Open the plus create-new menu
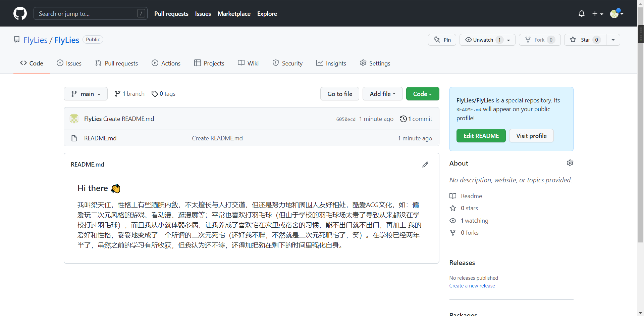This screenshot has height=316, width=644. tap(598, 14)
